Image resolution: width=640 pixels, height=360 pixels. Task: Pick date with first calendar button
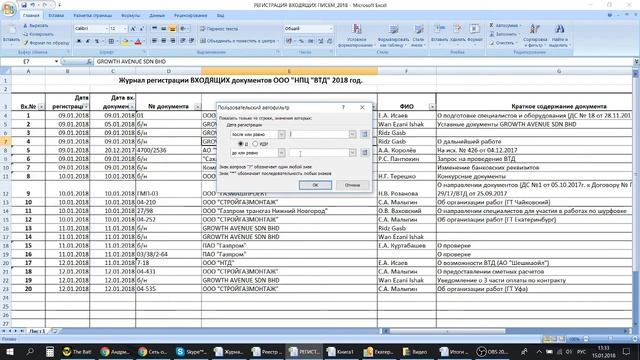tap(364, 134)
